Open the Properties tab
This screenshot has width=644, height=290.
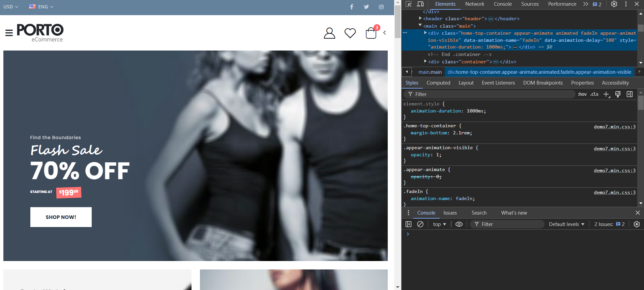tap(582, 83)
